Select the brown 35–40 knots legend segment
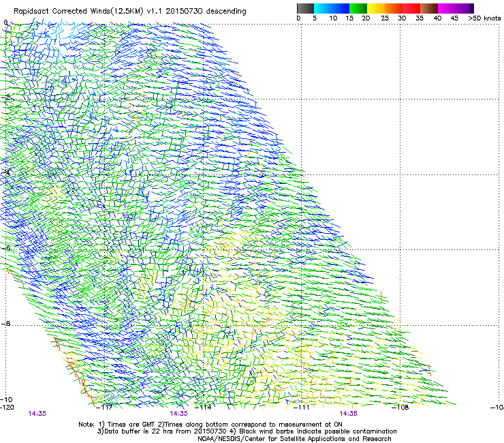This screenshot has width=504, height=443. click(429, 8)
